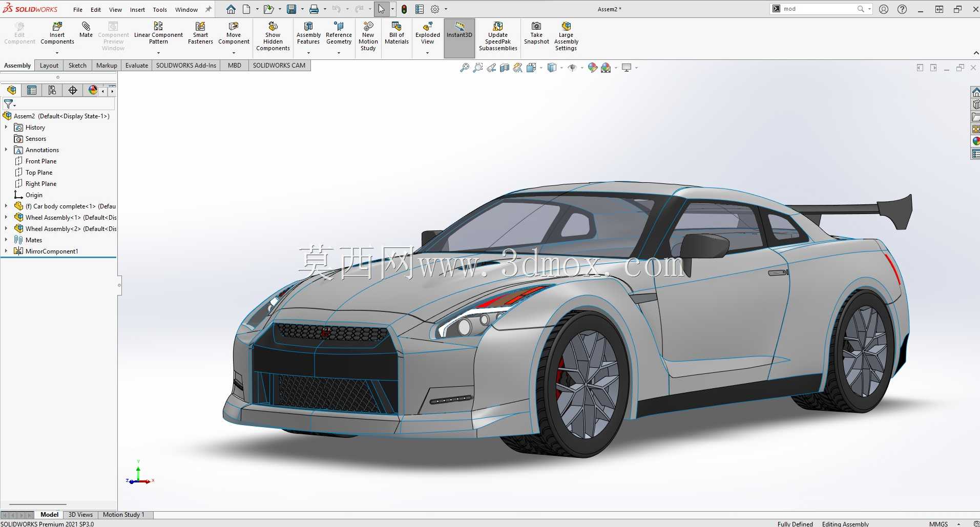Switch to the Sketch tab
Screen dimensions: 980x527
[x=77, y=66]
